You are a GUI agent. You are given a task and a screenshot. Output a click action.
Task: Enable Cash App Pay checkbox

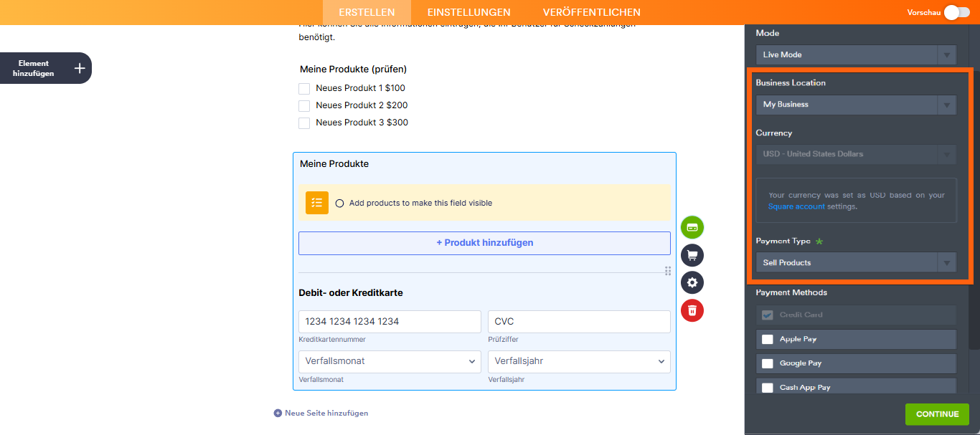coord(768,388)
